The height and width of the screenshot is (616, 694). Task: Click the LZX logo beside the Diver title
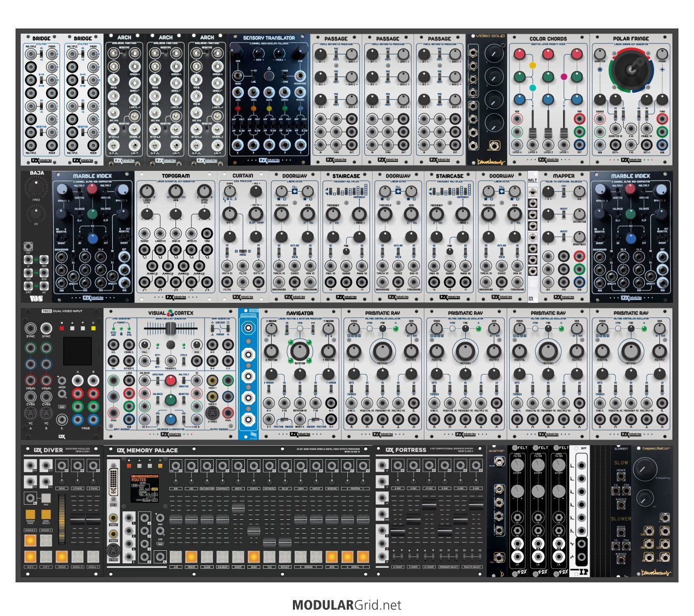(x=37, y=450)
